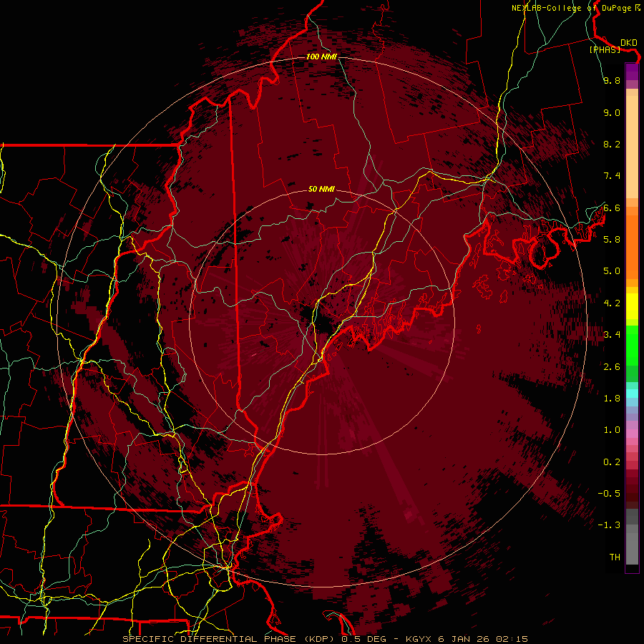Click the 1.0 value on the color scale
This screenshot has height=644, width=644.
[612, 429]
